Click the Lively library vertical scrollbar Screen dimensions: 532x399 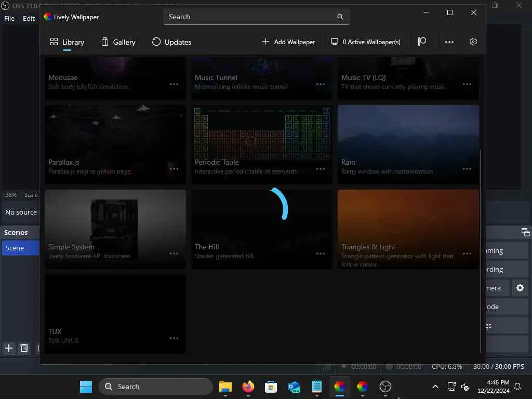[481, 251]
